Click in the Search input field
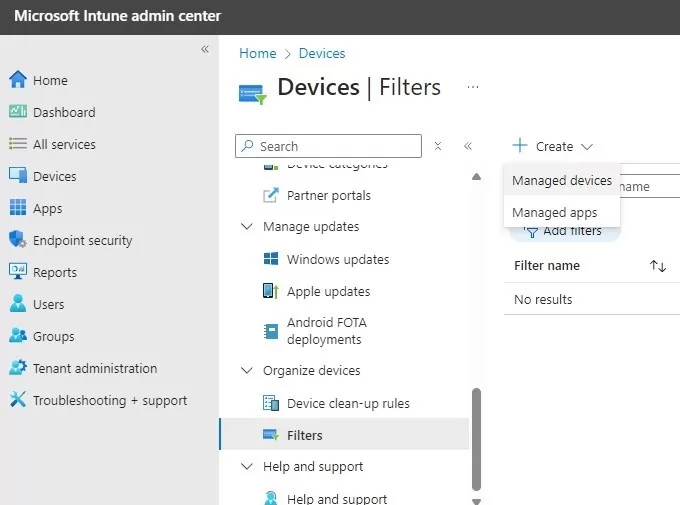Screen dimensions: 680x505 pyautogui.click(x=328, y=146)
